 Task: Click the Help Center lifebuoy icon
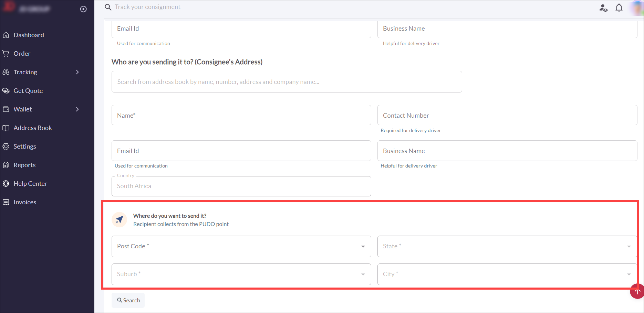click(x=6, y=184)
